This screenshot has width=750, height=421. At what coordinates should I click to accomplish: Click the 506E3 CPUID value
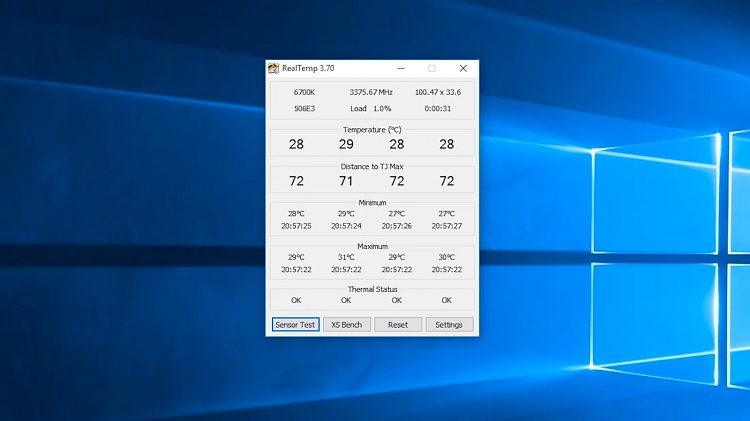tap(304, 109)
